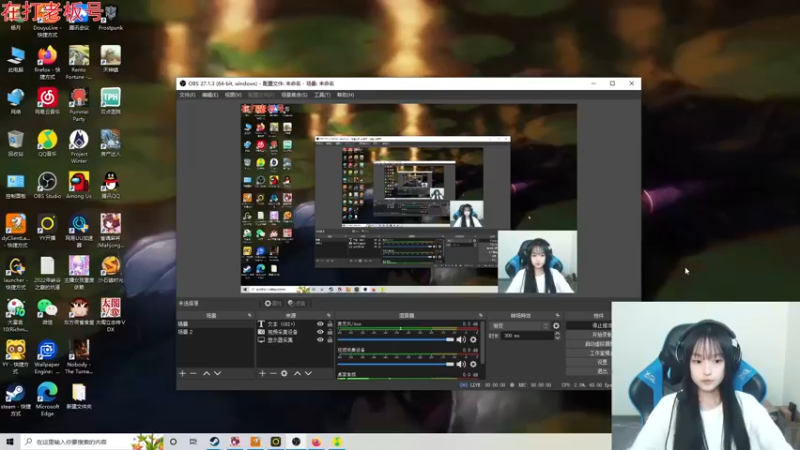This screenshot has height=450, width=800.
Task: Mute the first mixer channel's speaker icon
Action: (x=461, y=340)
